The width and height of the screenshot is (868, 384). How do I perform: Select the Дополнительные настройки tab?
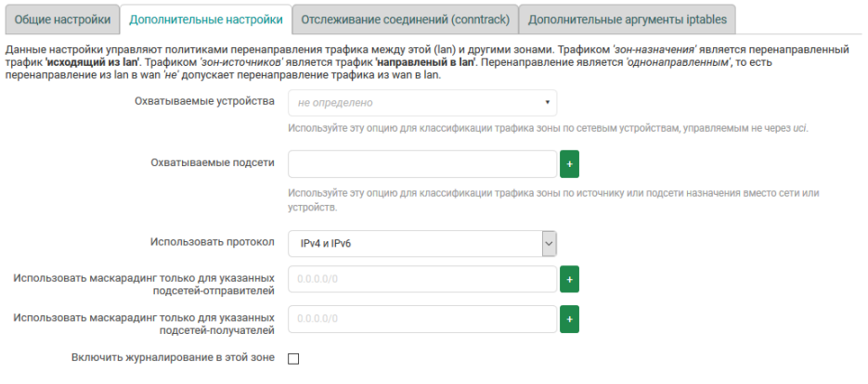point(206,19)
